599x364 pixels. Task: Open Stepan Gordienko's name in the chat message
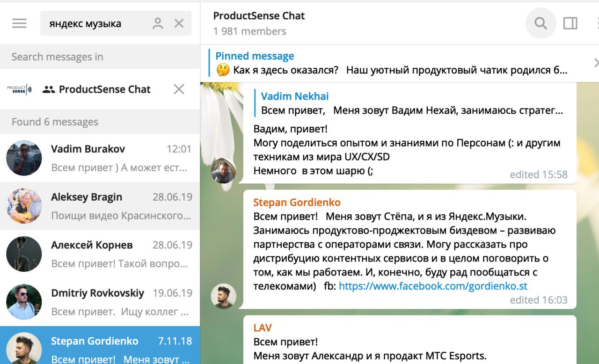tap(297, 203)
